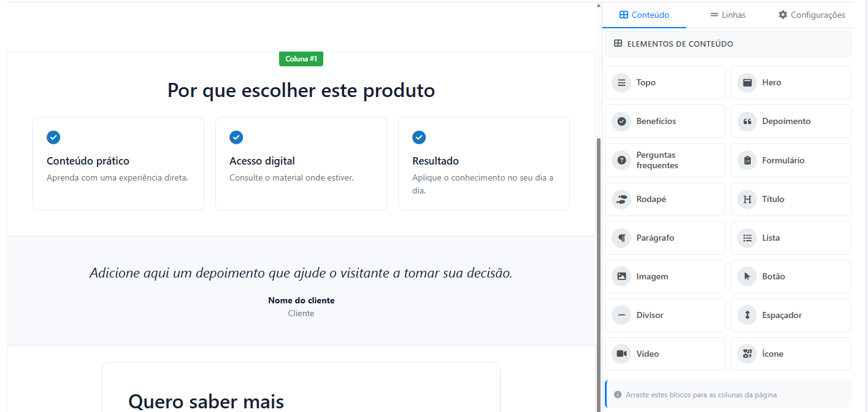This screenshot has width=868, height=412.
Task: Click the Imagem picture icon
Action: pos(621,276)
